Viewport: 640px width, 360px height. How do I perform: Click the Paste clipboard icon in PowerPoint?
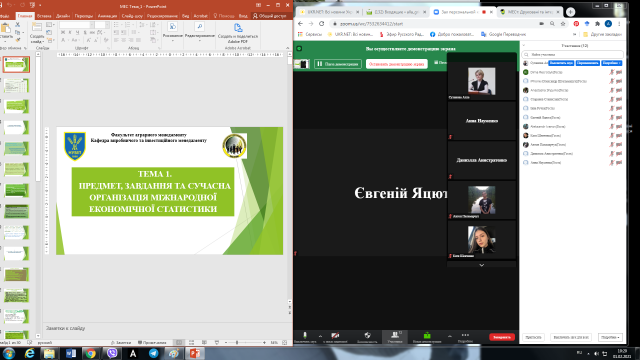tap(5, 28)
